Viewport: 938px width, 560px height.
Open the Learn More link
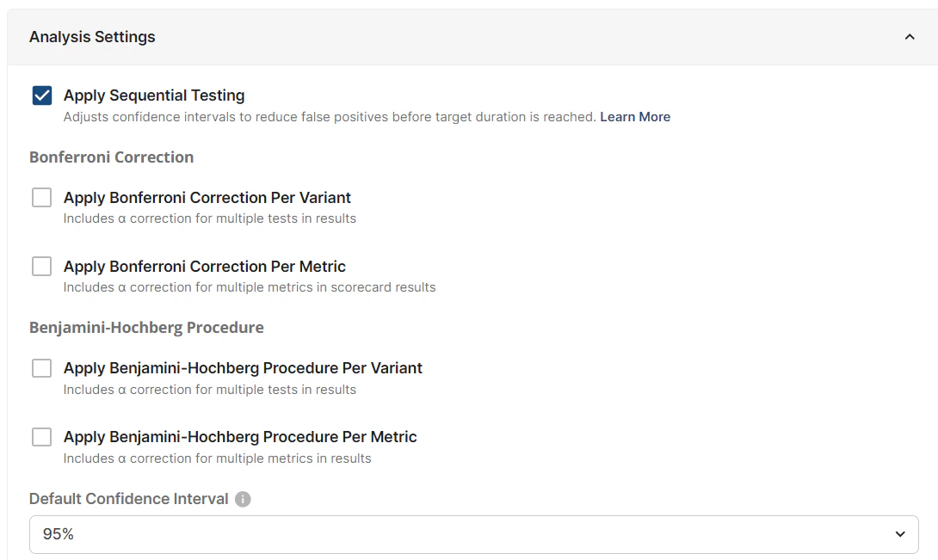tap(635, 116)
